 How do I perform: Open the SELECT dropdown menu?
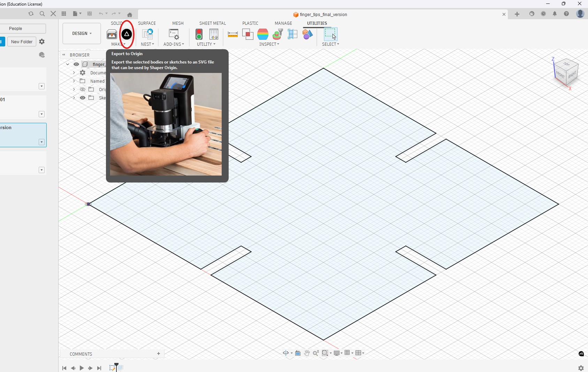tap(330, 44)
